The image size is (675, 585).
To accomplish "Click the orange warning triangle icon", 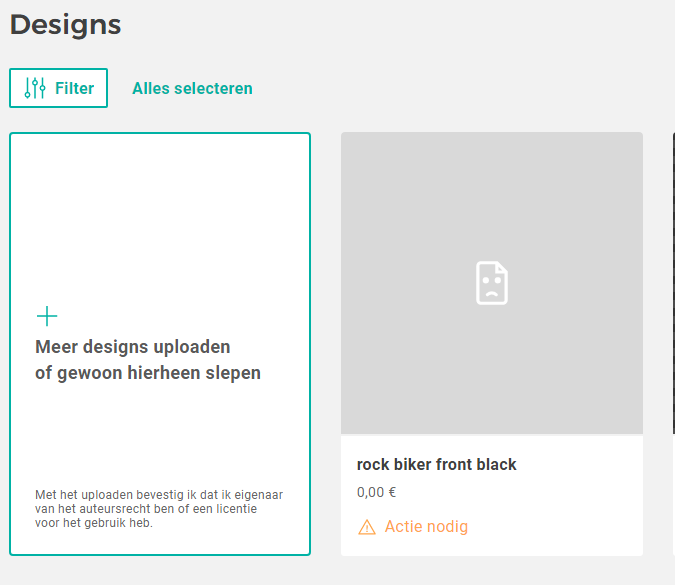I will coord(367,527).
